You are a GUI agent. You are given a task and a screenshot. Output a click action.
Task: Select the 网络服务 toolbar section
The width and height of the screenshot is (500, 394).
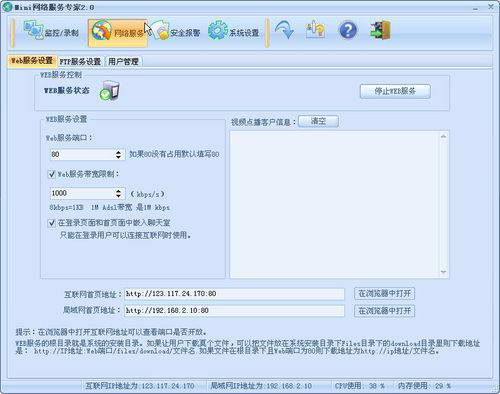[118, 33]
